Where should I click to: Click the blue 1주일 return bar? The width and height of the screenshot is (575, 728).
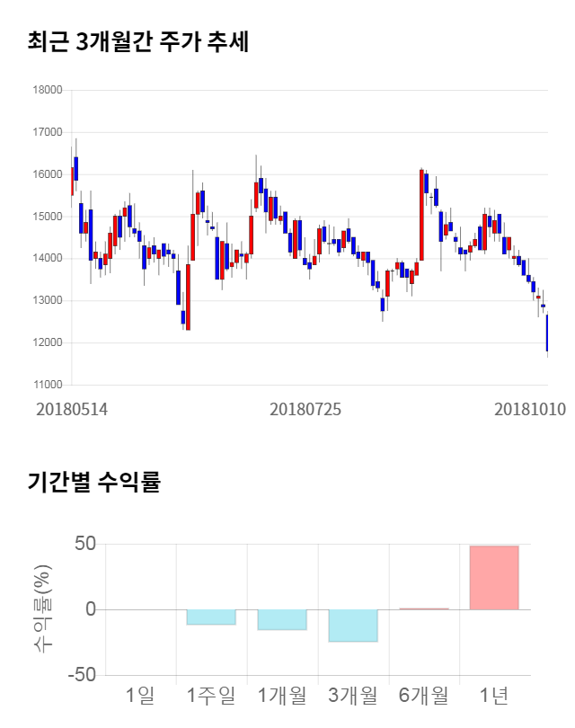point(210,617)
